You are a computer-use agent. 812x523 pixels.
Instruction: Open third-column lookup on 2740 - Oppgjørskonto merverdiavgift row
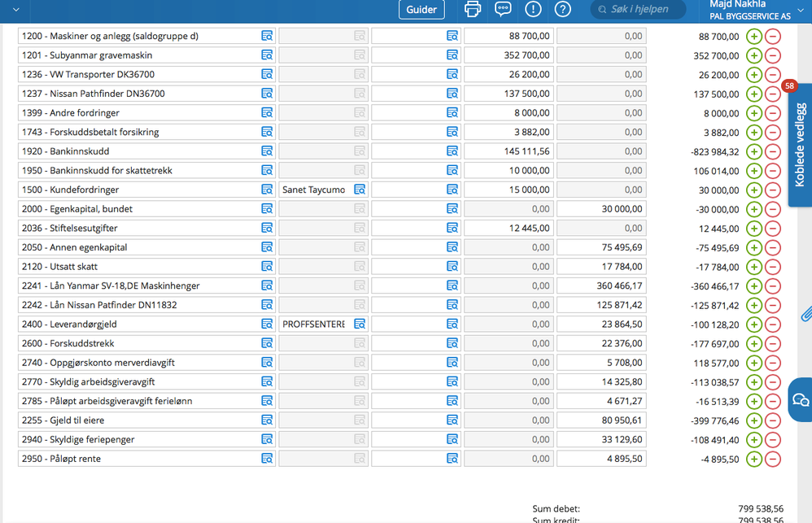tap(452, 363)
